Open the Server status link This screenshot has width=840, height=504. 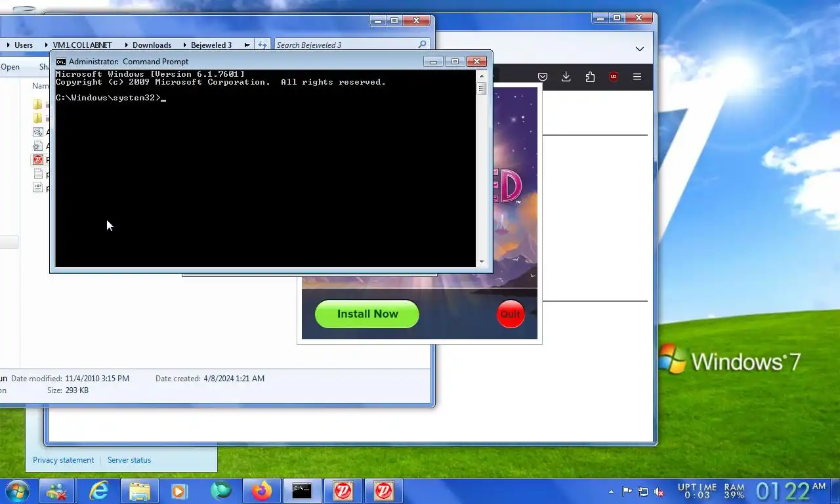coord(129,460)
